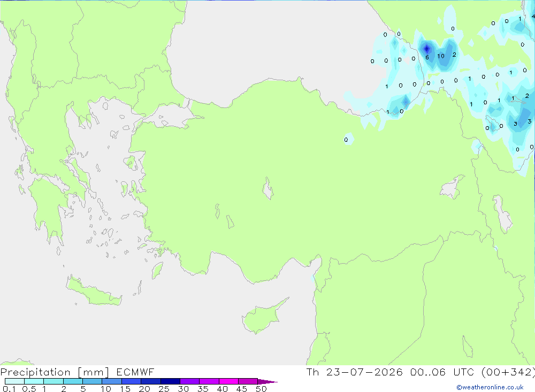Screen dimensions: 535x392
Task: Click the "Precipitation" title word
Action: coord(35,372)
